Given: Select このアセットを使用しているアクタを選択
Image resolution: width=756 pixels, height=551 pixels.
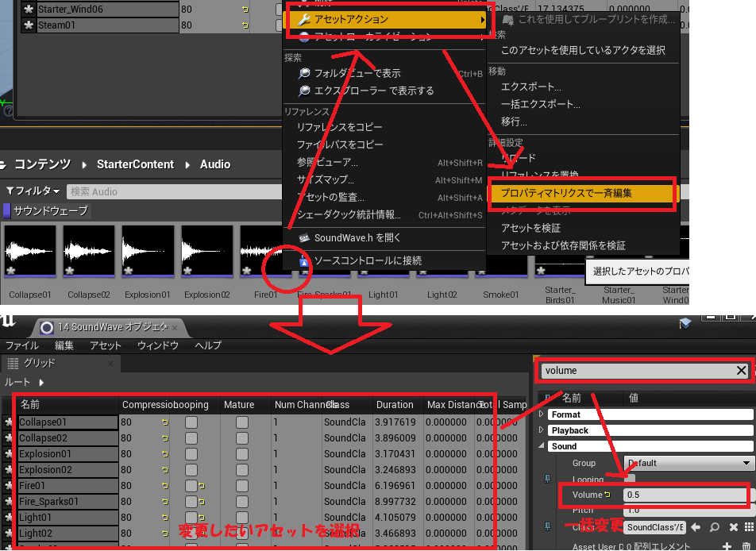Looking at the screenshot, I should click(x=583, y=50).
